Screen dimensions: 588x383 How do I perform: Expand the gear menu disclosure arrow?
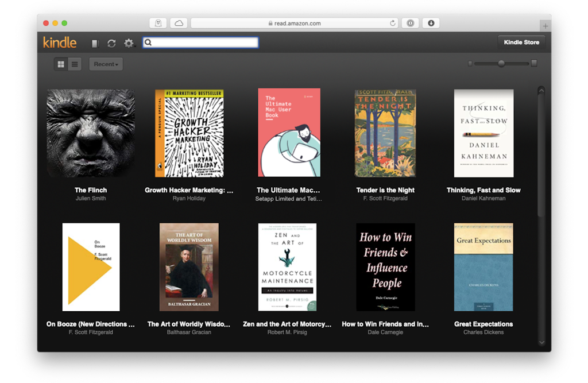click(x=136, y=45)
